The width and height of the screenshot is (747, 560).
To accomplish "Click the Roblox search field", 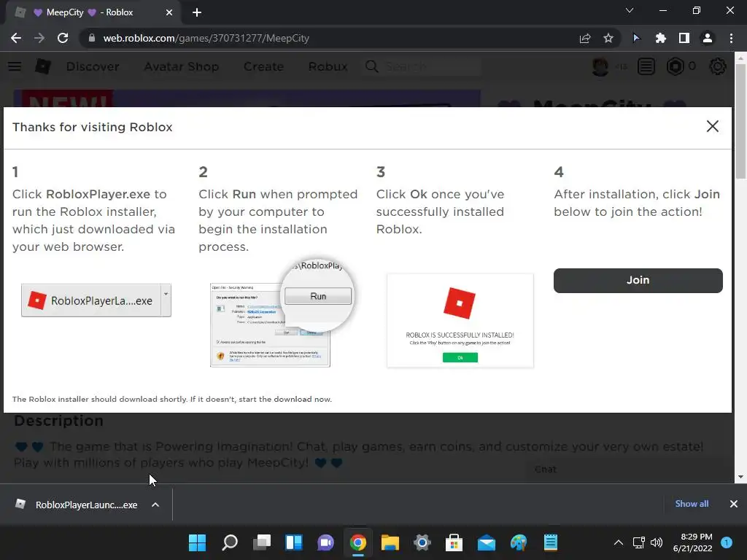I will point(422,66).
